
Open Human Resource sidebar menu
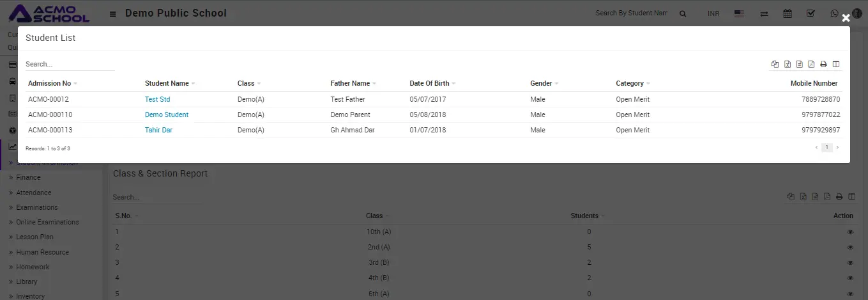click(42, 252)
